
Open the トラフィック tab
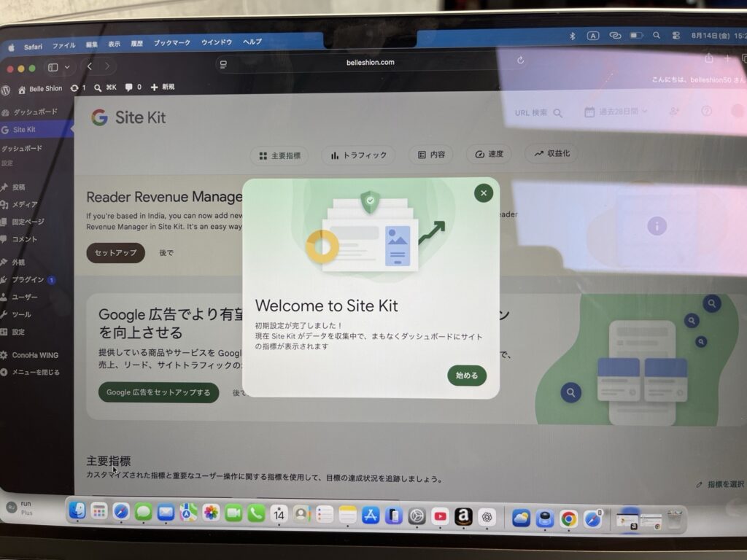pyautogui.click(x=358, y=155)
